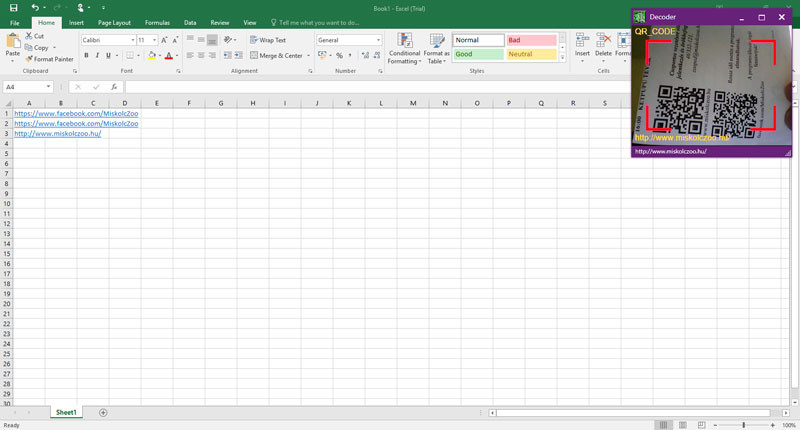Apply the Bad cell style
Image resolution: width=800 pixels, height=430 pixels.
click(x=531, y=40)
